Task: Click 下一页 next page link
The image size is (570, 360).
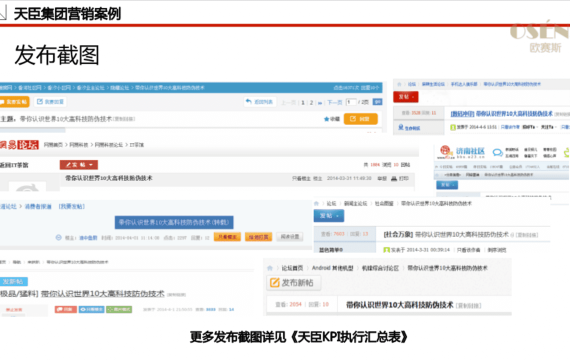Action: point(334,103)
